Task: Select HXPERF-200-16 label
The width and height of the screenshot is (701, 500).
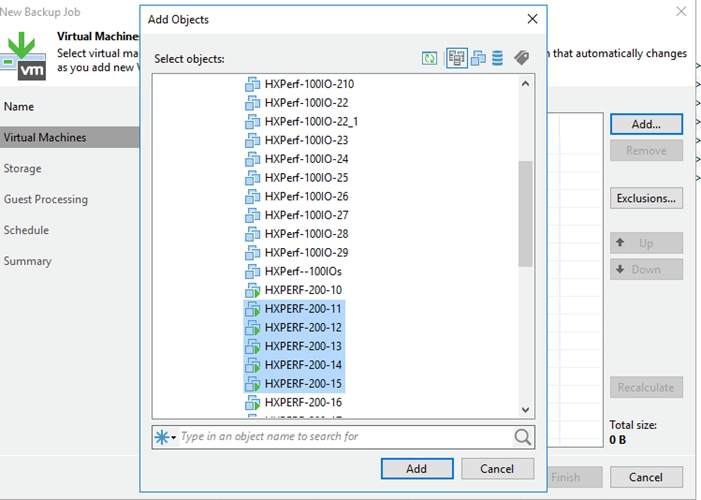Action: click(x=303, y=403)
